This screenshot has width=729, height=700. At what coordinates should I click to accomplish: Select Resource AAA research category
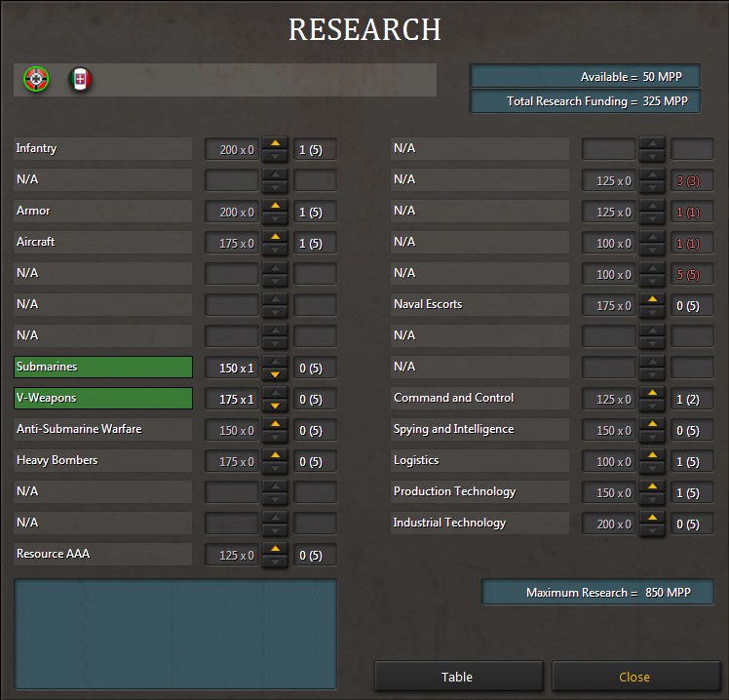(x=102, y=554)
